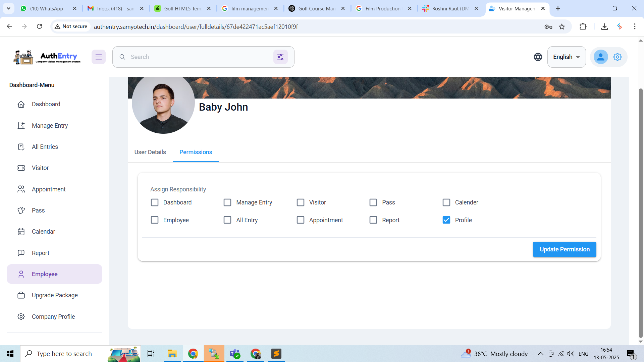Switch to the User Details tab
Viewport: 644px width, 362px height.
point(150,152)
